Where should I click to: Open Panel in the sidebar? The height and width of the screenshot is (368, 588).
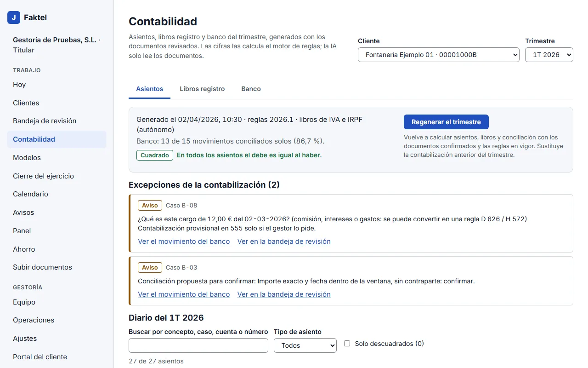coord(57,231)
